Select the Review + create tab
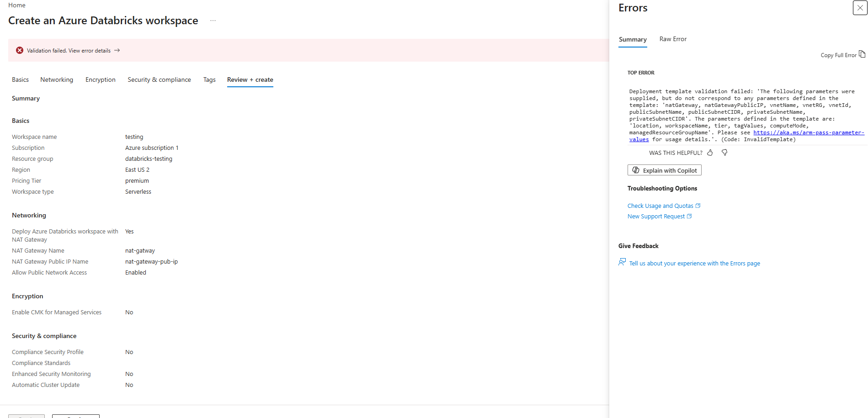The height and width of the screenshot is (418, 868). click(x=250, y=80)
